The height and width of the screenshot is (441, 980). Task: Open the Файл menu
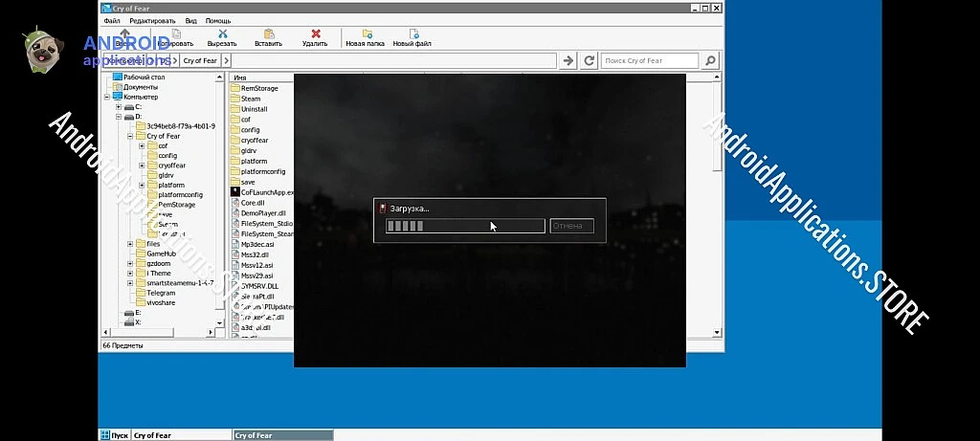click(x=112, y=20)
